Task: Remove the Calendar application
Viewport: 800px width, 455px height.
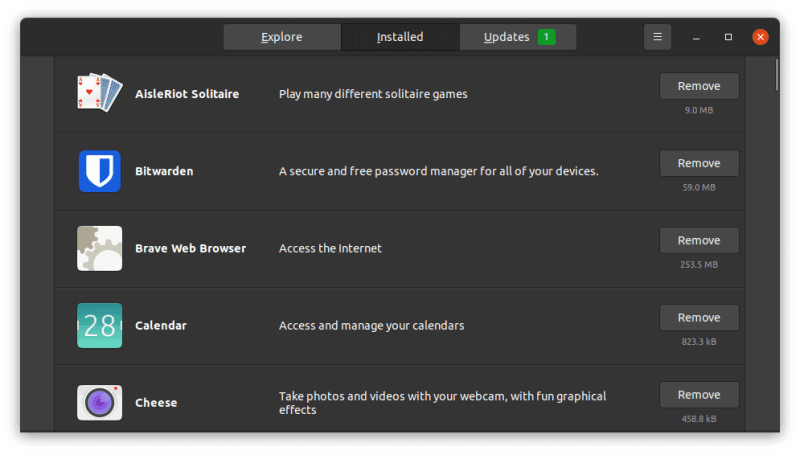Action: [699, 317]
